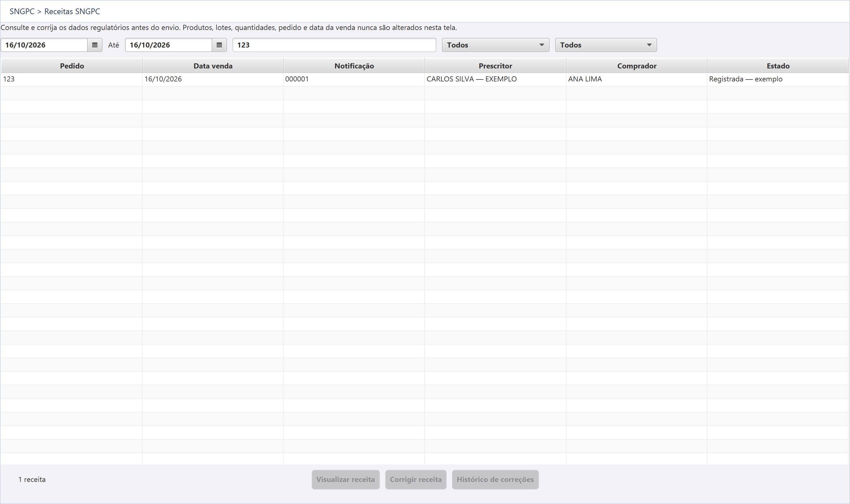Screen dimensions: 850x504
Task: Sort by the Comprador column header
Action: 637,66
